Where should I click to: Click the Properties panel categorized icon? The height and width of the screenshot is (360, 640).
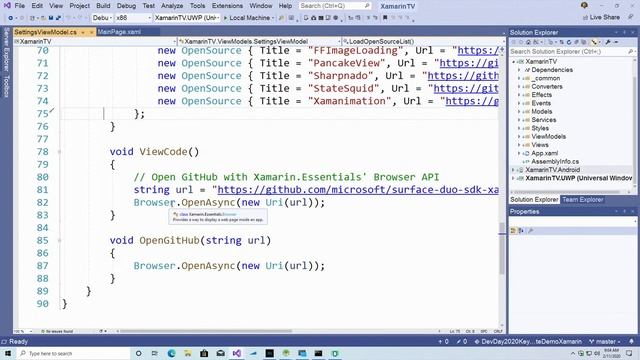click(x=513, y=231)
